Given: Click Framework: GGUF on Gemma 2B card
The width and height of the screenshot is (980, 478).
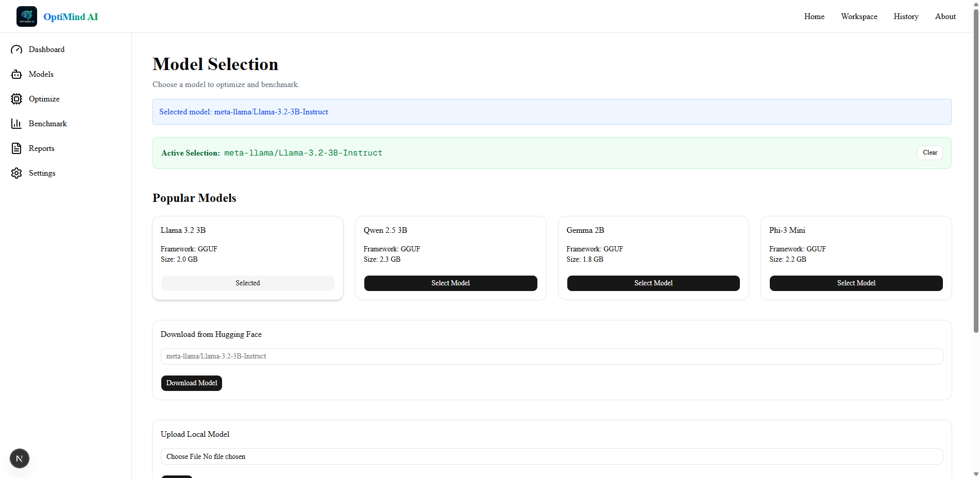Looking at the screenshot, I should click(x=595, y=249).
